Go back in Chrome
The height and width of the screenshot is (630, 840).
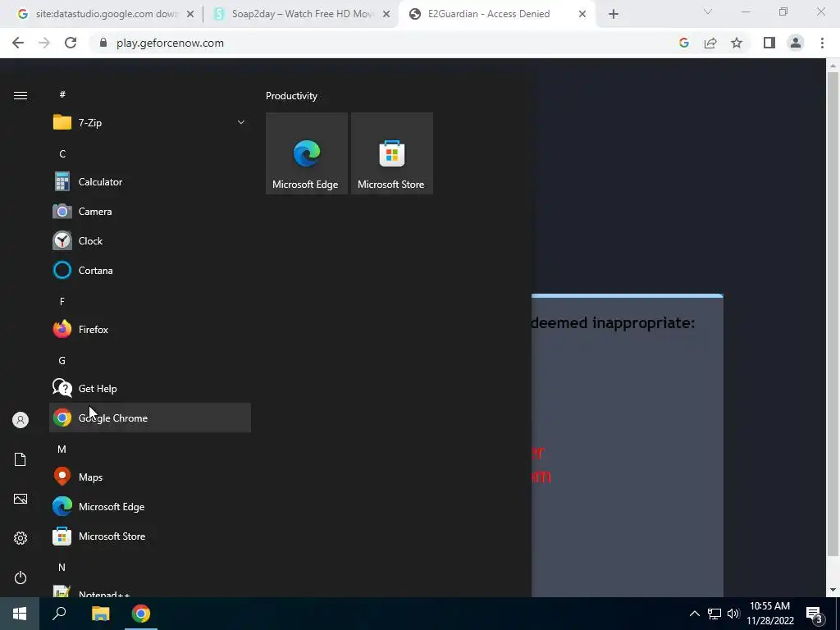tap(18, 43)
